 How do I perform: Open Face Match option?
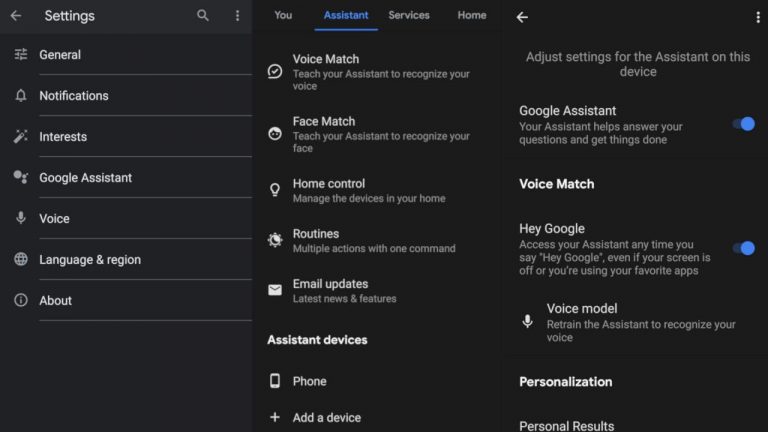[x=377, y=134]
